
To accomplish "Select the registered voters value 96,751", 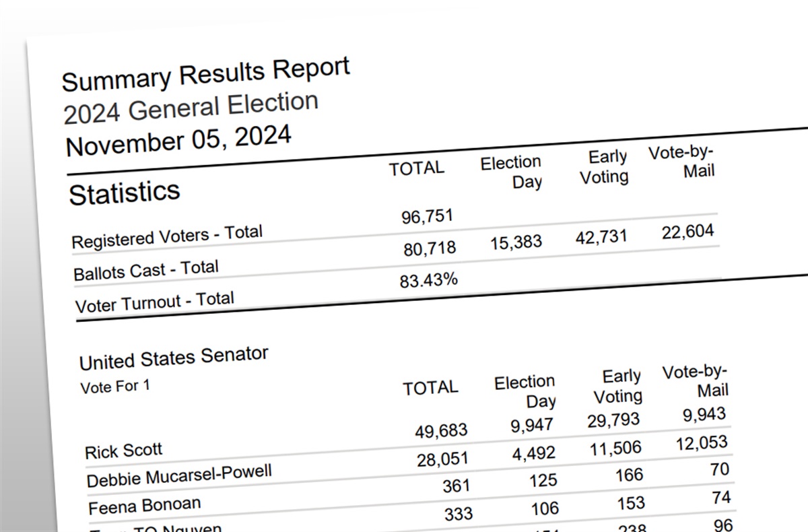I will pos(427,217).
